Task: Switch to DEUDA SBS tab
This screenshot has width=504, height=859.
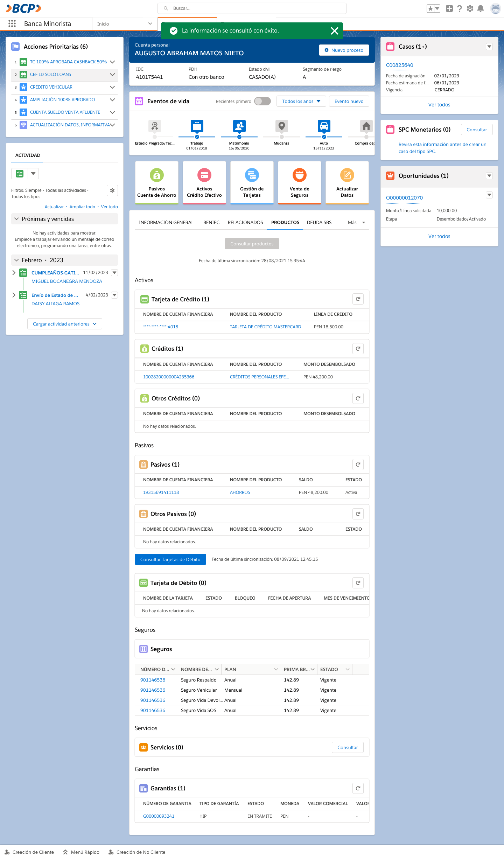Action: click(319, 223)
